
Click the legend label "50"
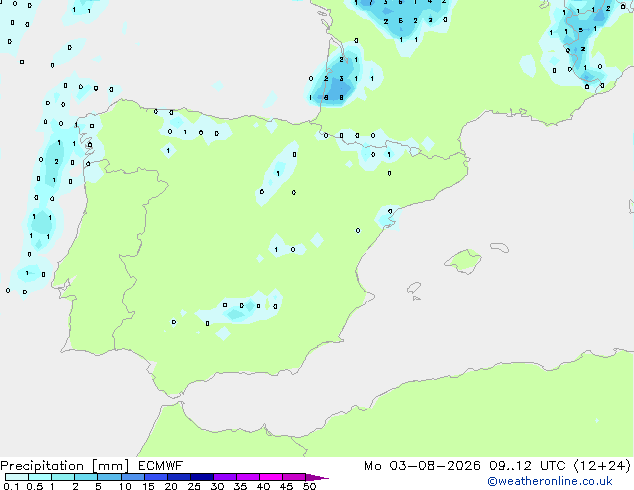[x=309, y=486]
